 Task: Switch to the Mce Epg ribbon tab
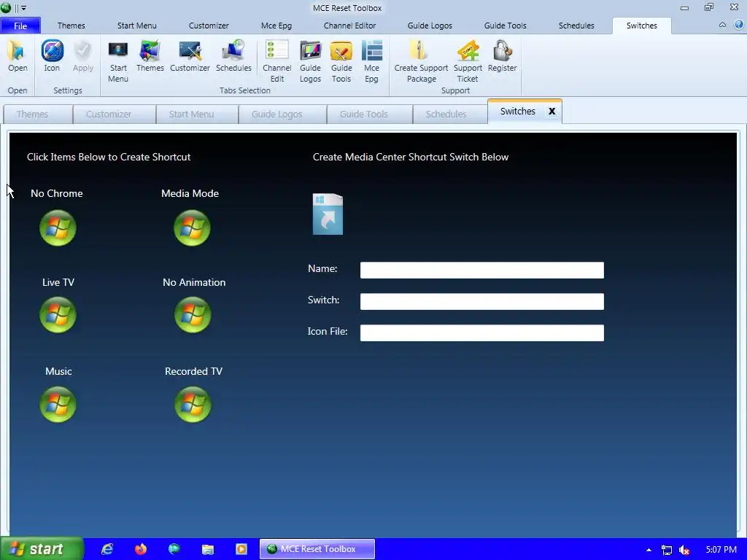(x=276, y=26)
